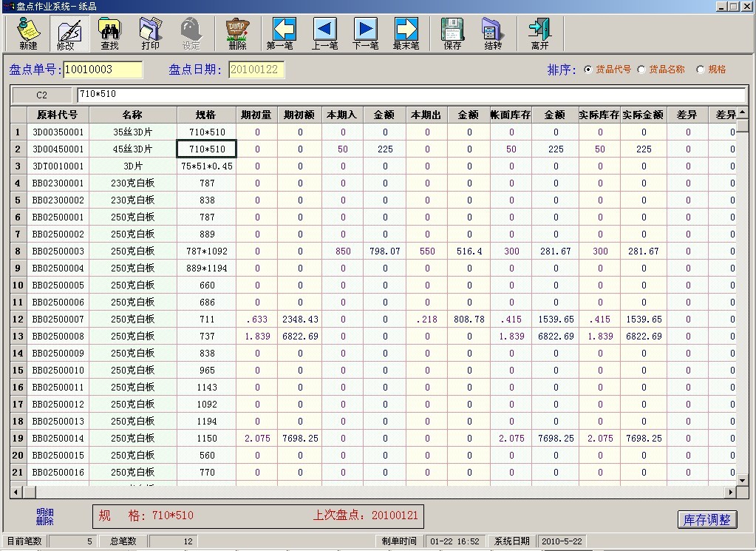Click the 明细删除 link
756x551 pixels.
coord(45,516)
